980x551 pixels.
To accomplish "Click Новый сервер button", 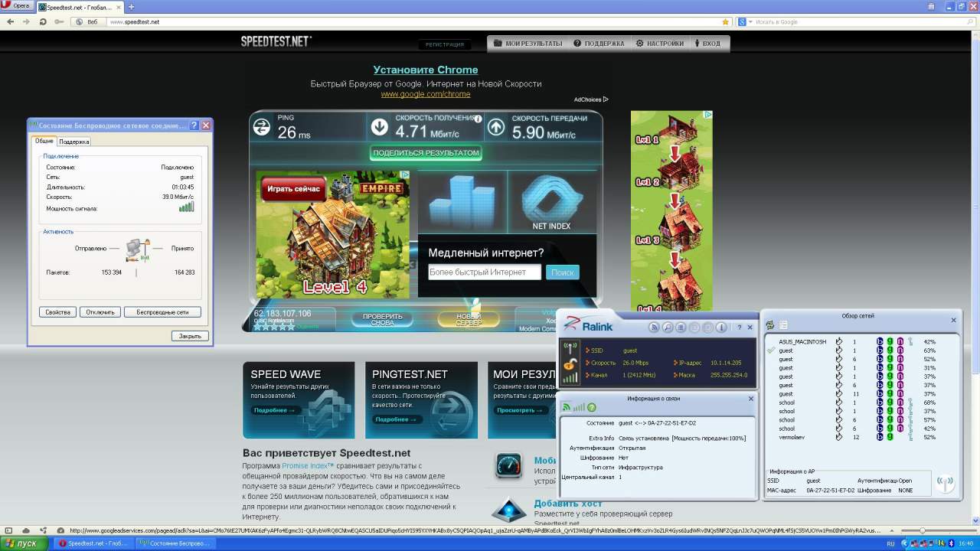I will (469, 319).
